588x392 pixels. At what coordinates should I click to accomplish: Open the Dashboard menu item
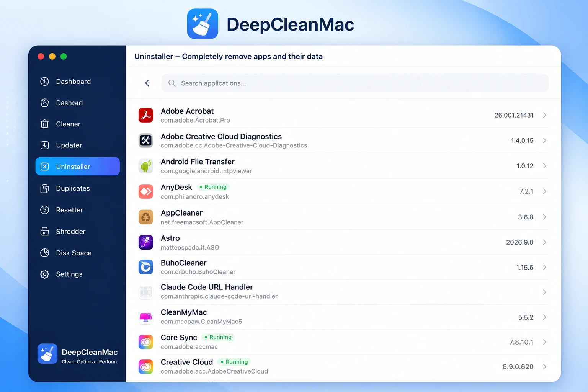coord(77,82)
